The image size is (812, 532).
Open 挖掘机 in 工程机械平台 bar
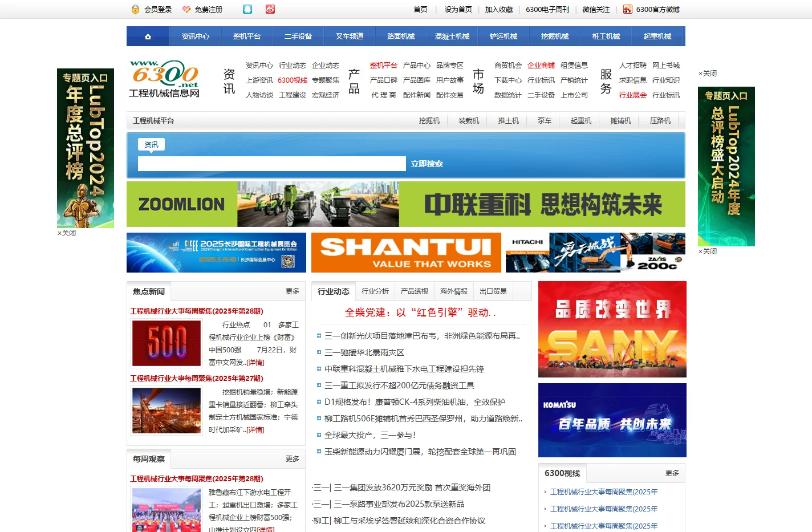[x=429, y=121]
